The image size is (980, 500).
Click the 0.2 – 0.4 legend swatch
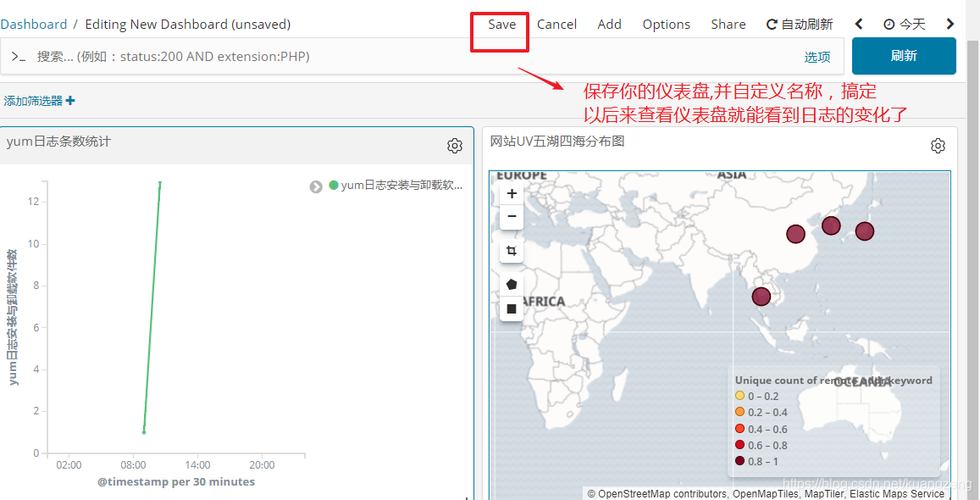(x=740, y=412)
